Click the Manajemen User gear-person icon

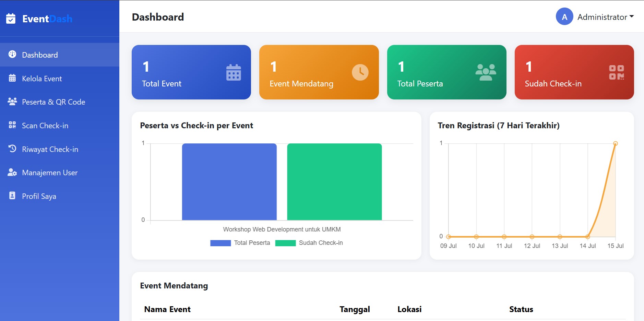click(x=12, y=172)
